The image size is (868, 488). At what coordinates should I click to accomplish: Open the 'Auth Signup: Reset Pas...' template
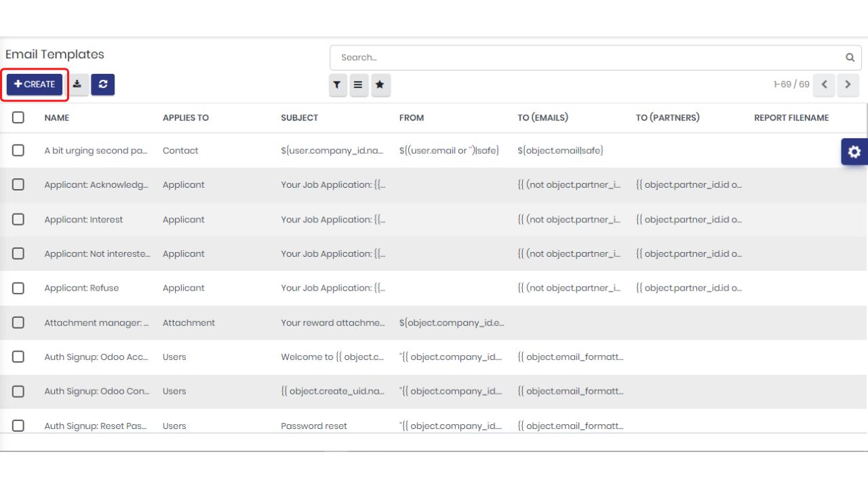(x=96, y=426)
